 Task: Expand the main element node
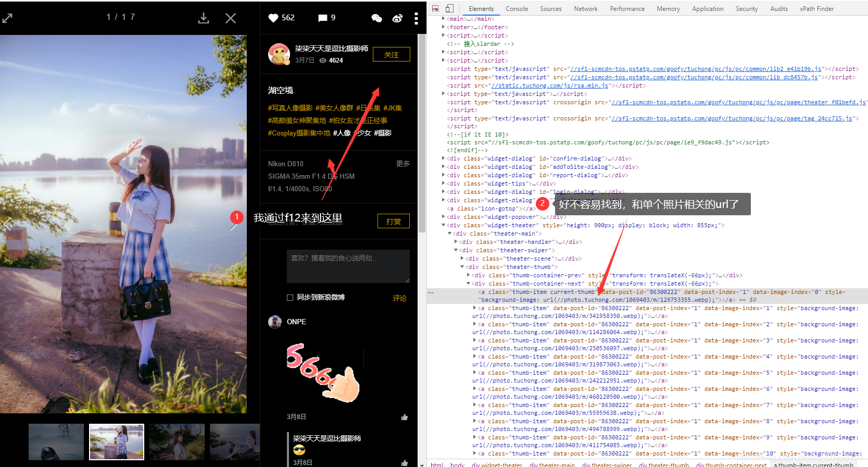point(443,19)
